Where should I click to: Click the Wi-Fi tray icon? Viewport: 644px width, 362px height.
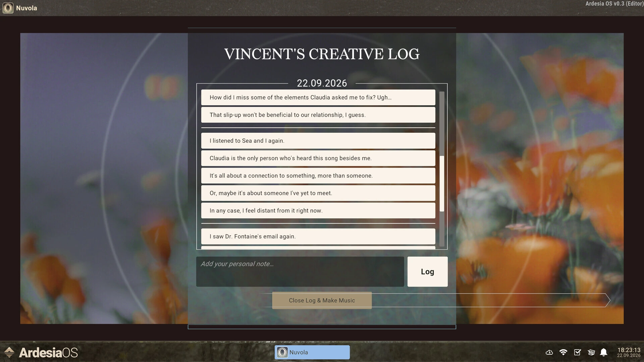tap(563, 352)
